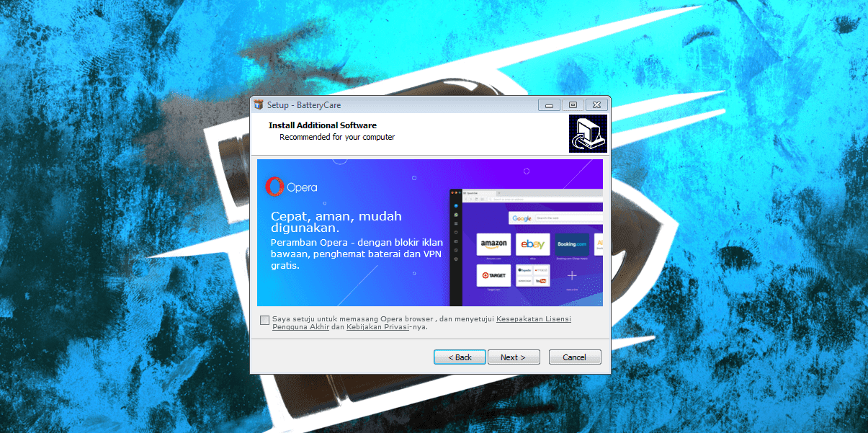Screen dimensions: 868x433
Task: Click the YouTube tile in Opera preview
Action: coord(542,280)
